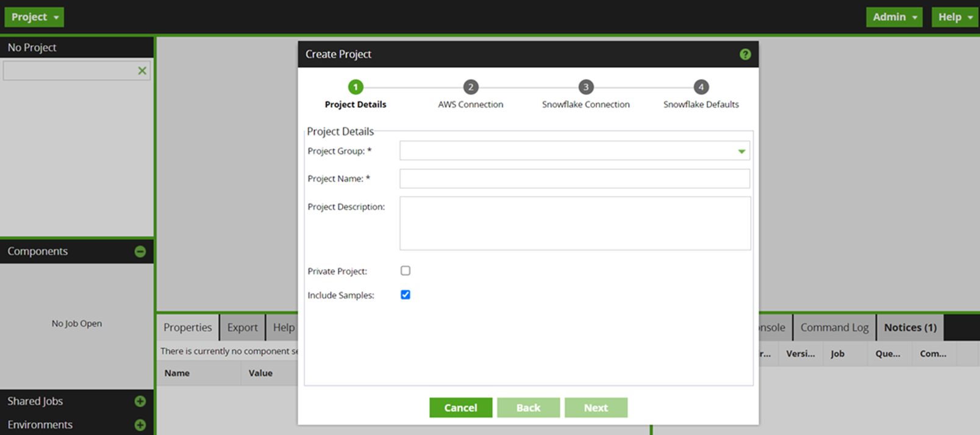Image resolution: width=980 pixels, height=435 pixels.
Task: Tick the Private Project checkbox
Action: 406,271
